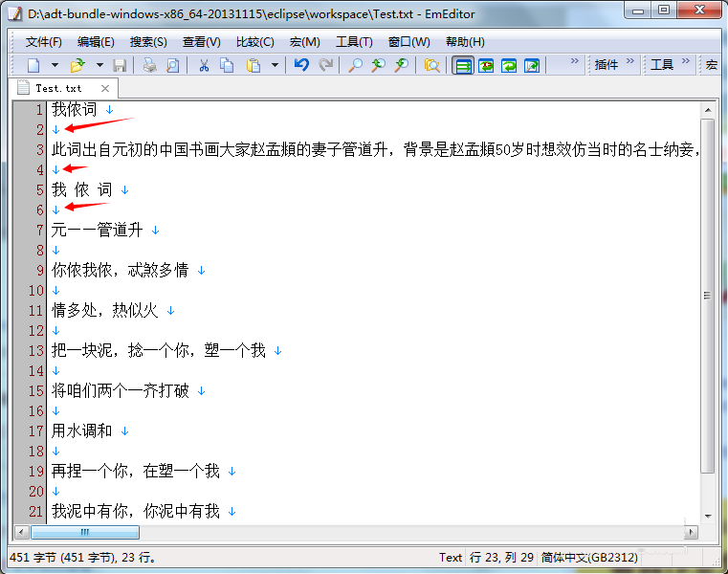Click the line 将咱们两个一齐打破
The width and height of the screenshot is (728, 574).
click(x=121, y=391)
